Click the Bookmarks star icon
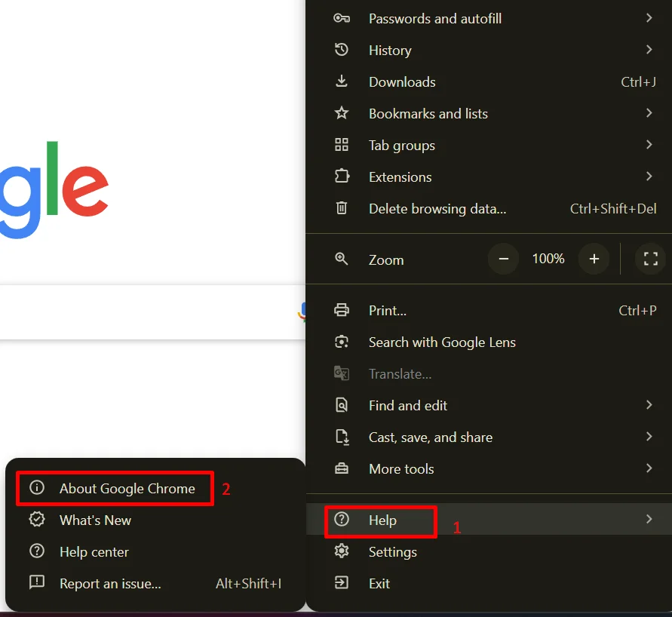Viewport: 672px width, 617px height. coord(342,113)
